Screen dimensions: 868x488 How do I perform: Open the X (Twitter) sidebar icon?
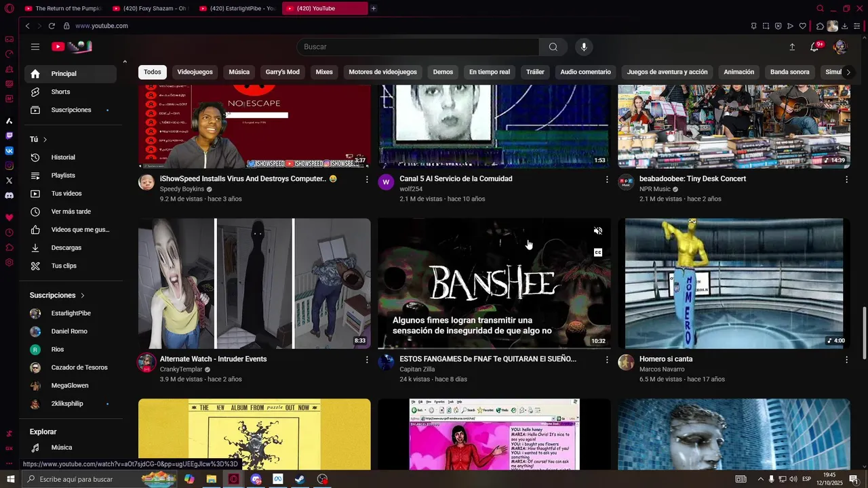point(9,180)
